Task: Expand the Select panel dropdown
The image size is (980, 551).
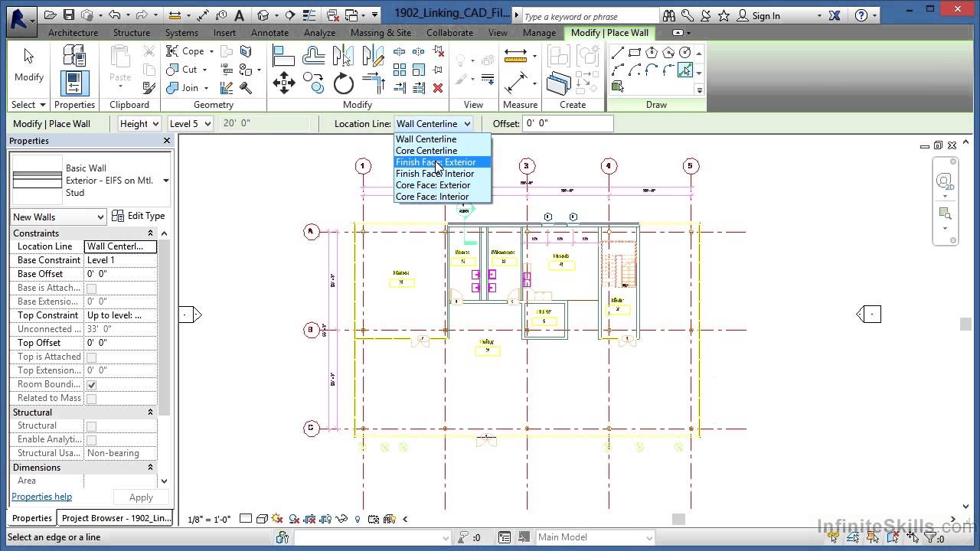Action: click(x=28, y=105)
